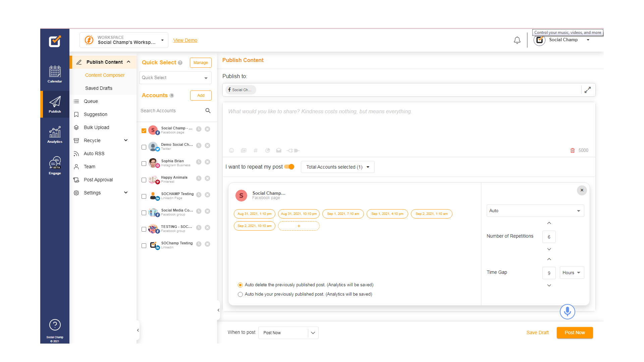Click the Post Now orange button
Screen dimensions: 644x362
[575, 333]
